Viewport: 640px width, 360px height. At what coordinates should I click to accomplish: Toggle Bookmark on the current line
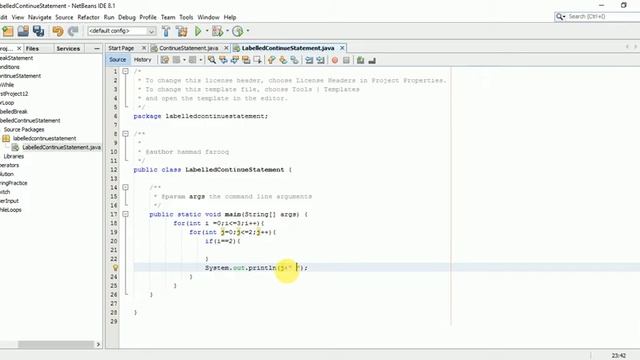pyautogui.click(x=294, y=60)
